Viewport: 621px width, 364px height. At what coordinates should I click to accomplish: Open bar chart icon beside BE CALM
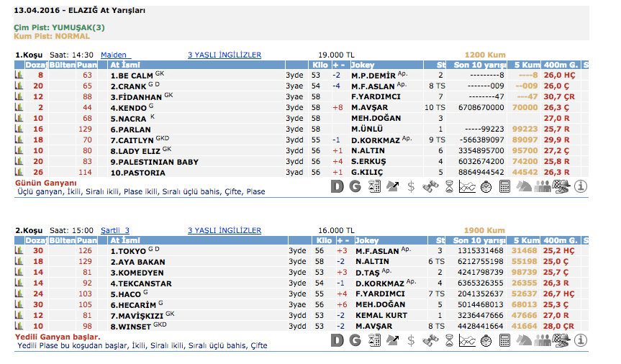(x=19, y=75)
